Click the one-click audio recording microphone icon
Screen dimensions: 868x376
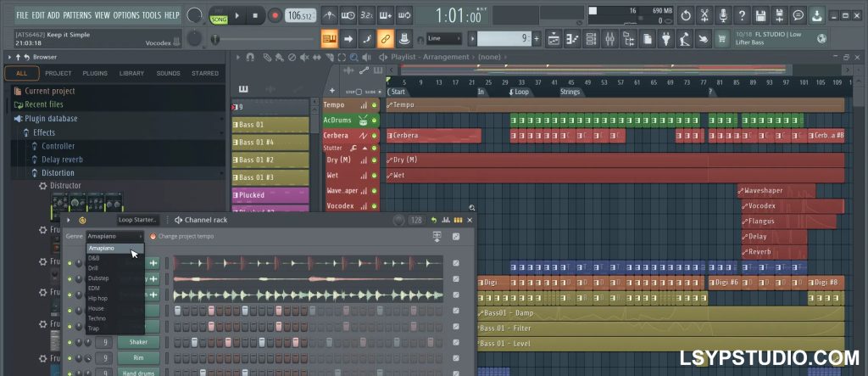pos(723,15)
